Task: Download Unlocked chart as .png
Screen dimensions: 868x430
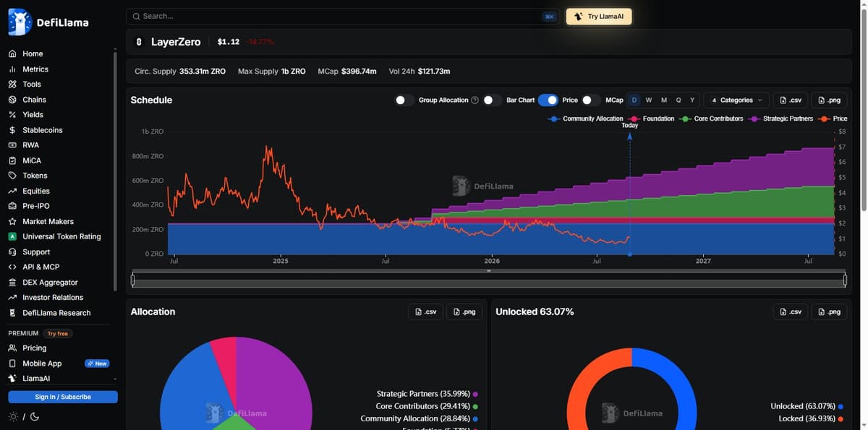Action: tap(829, 311)
